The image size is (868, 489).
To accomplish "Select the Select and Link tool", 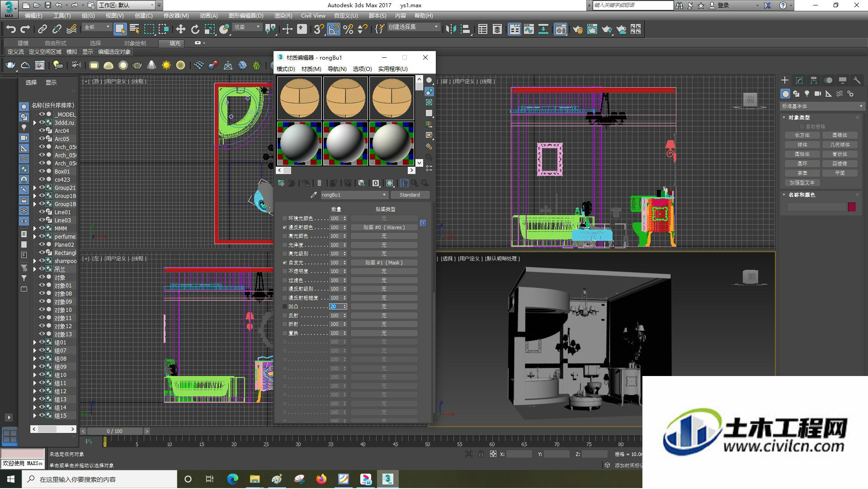I will coord(42,29).
